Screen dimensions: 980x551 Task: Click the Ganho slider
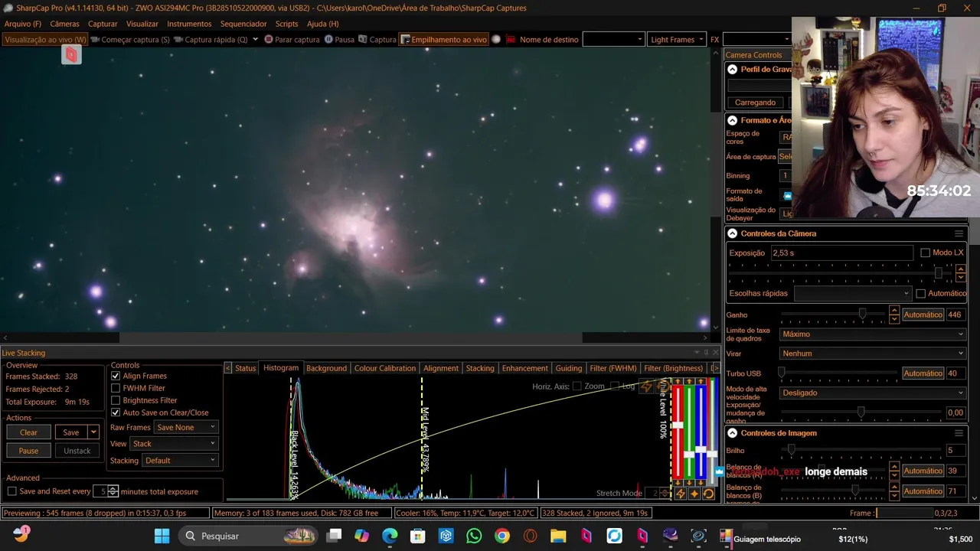click(833, 315)
